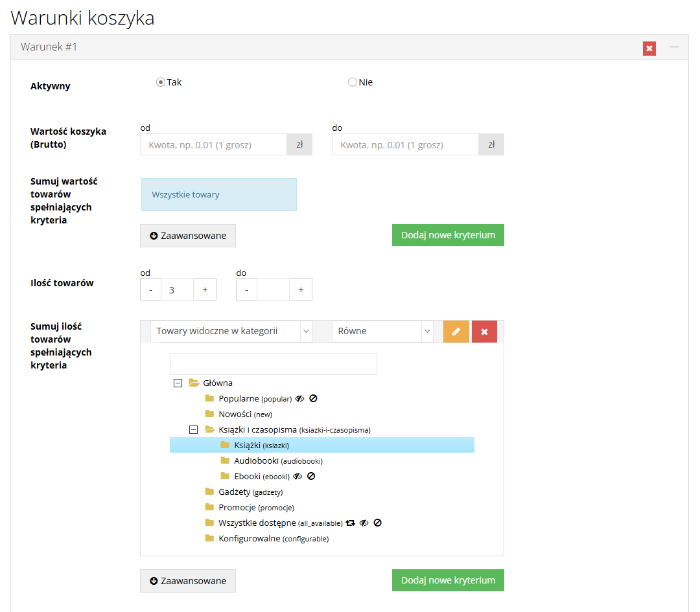Click the upper Zaawansowane button

pos(188,236)
